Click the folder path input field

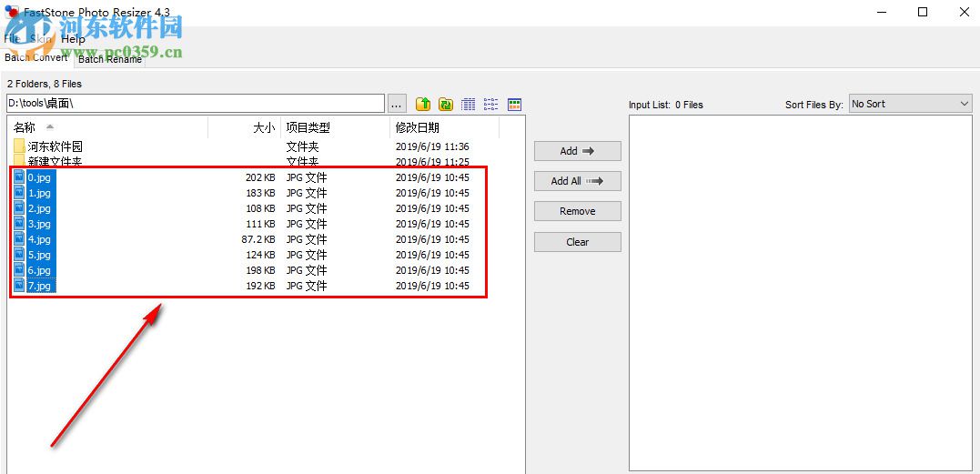[x=196, y=104]
